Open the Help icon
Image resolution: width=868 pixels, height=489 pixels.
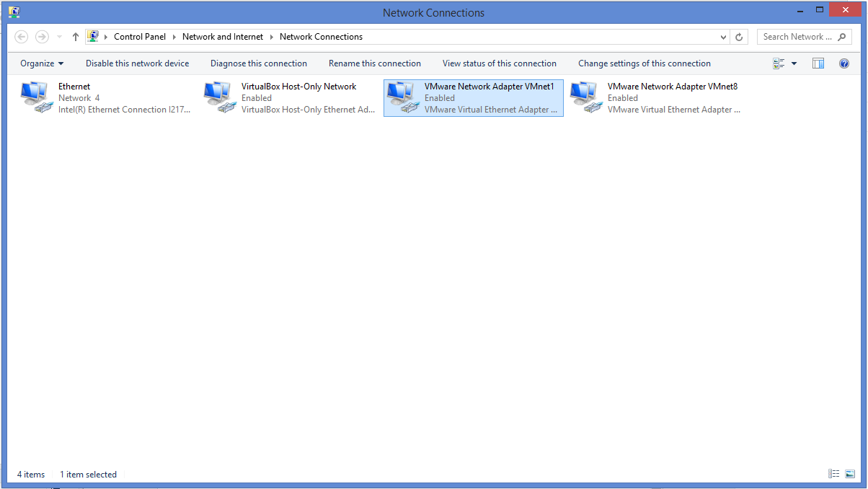click(844, 63)
